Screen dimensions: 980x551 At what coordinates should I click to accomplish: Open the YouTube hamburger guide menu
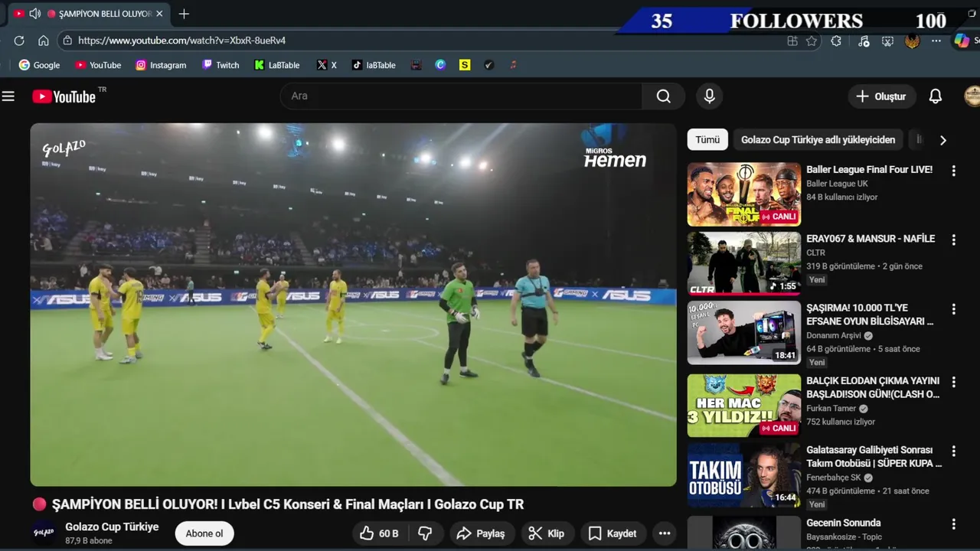pyautogui.click(x=8, y=96)
